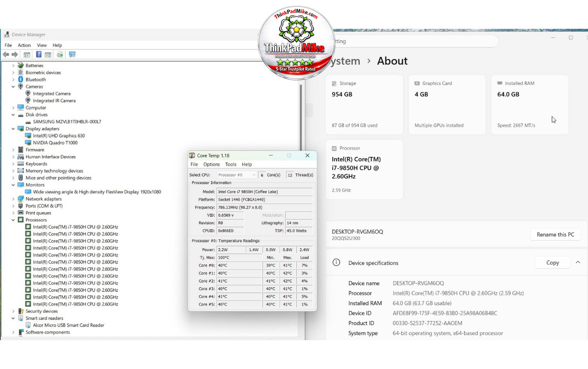
Task: Collapse the Cameras node
Action: point(13,87)
